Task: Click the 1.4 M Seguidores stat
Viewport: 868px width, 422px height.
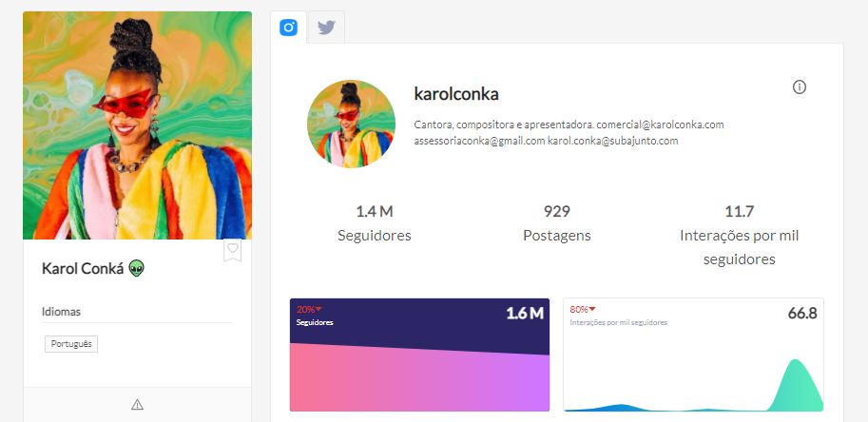Action: coord(375,223)
